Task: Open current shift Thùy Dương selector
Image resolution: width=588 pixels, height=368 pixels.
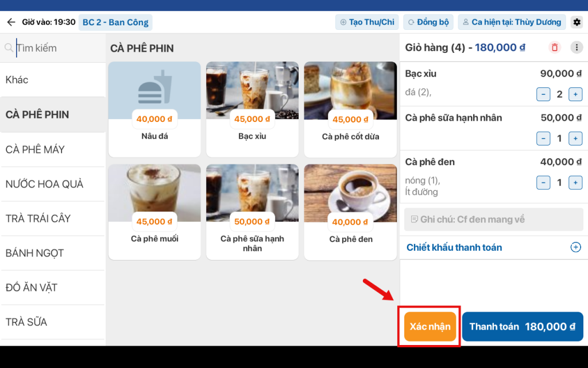Action: point(511,22)
